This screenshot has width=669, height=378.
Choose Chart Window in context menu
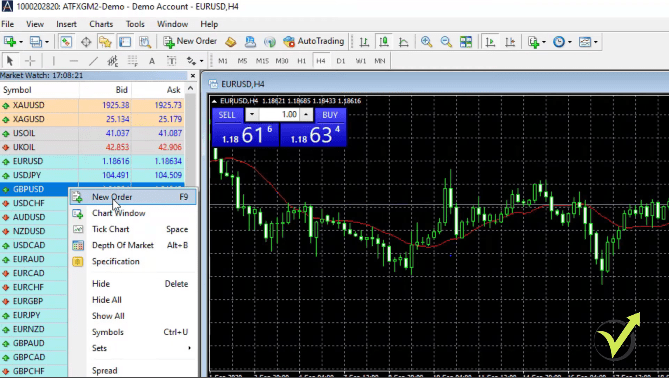click(133, 213)
